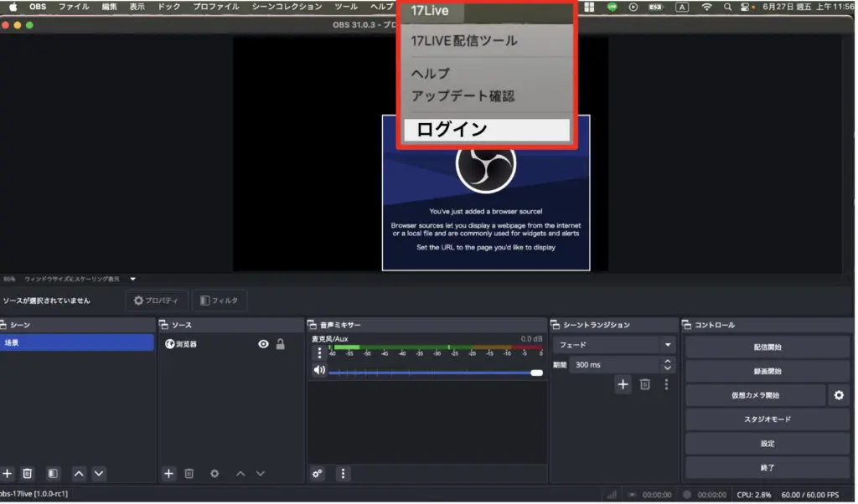Open advanced audio properties gears icon
The width and height of the screenshot is (858, 504).
coord(318,475)
